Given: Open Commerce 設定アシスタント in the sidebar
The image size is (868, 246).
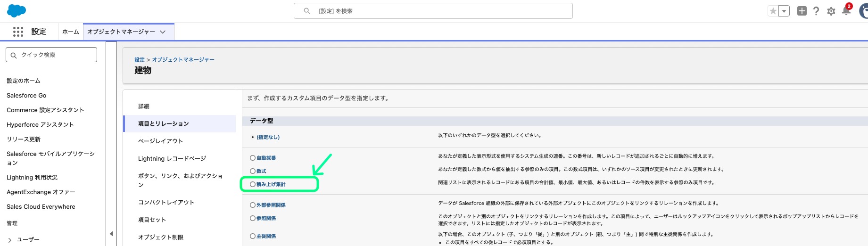Looking at the screenshot, I should (x=45, y=110).
